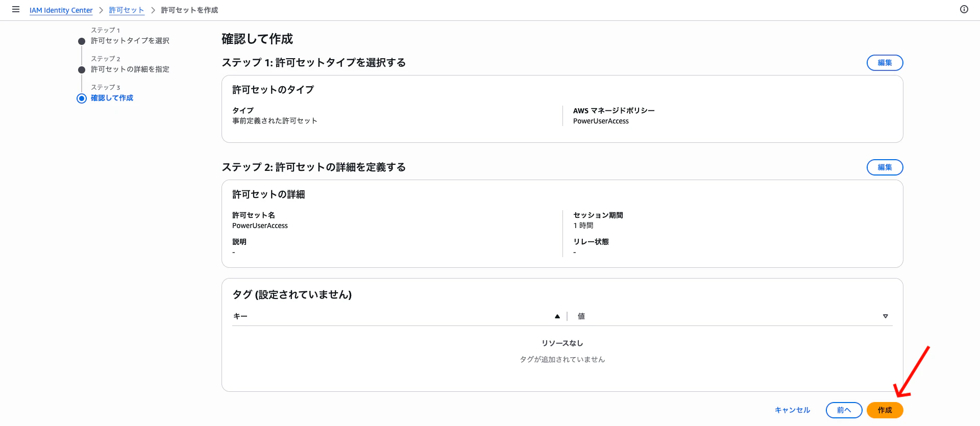This screenshot has height=426, width=980.
Task: Select the ステップ 2 step indicator circle
Action: (81, 69)
